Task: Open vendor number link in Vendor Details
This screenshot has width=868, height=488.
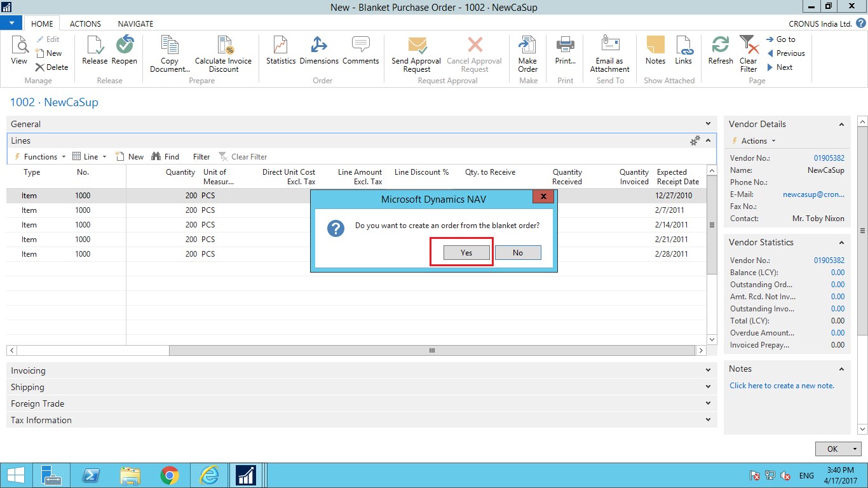Action: point(829,158)
